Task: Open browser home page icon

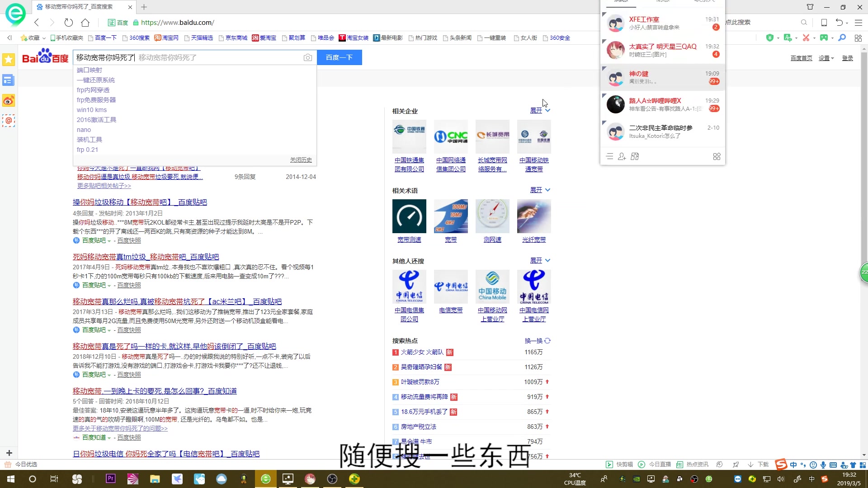Action: tap(85, 23)
